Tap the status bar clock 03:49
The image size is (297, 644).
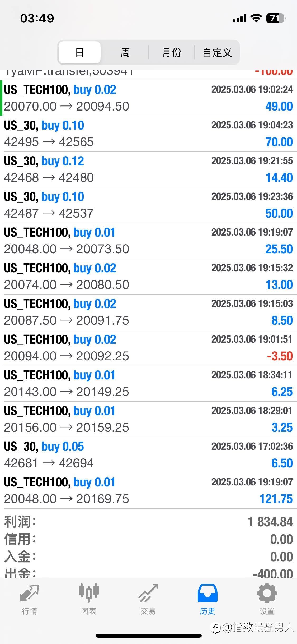point(37,18)
